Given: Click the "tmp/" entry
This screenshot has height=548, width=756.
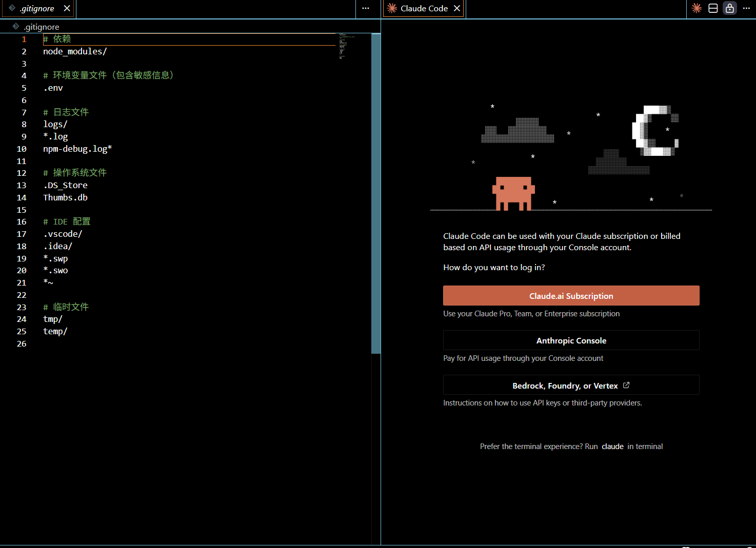Looking at the screenshot, I should tap(53, 319).
